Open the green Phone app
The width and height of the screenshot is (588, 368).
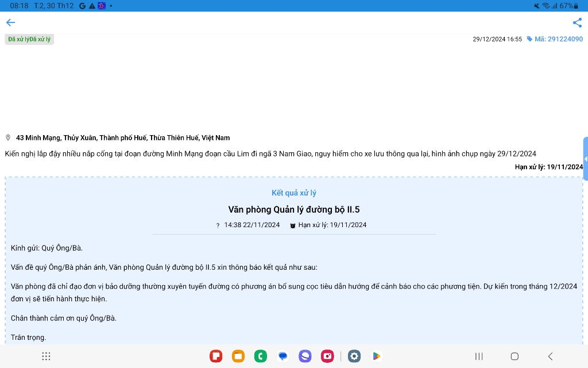point(261,356)
